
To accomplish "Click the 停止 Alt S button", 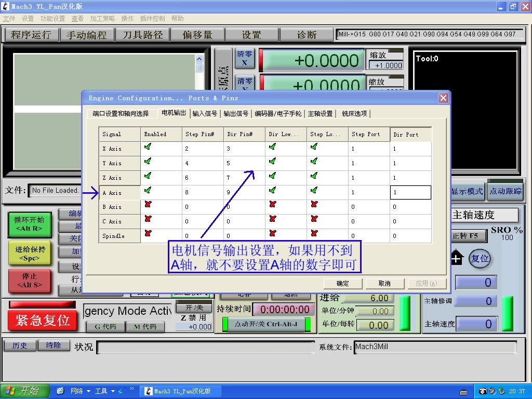I will click(29, 281).
